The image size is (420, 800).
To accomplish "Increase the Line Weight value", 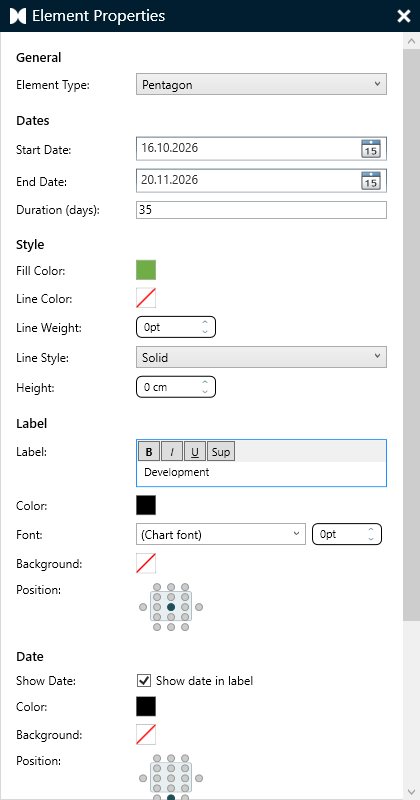I will (205, 323).
